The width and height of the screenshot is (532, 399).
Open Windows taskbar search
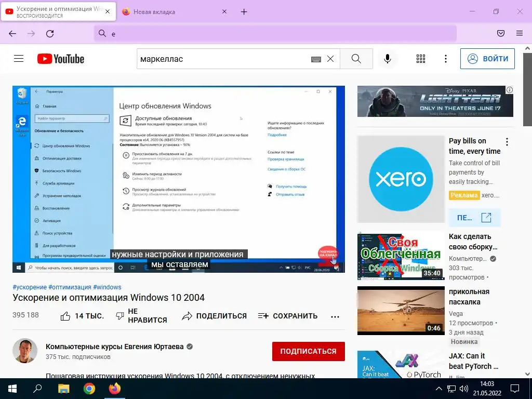(37, 389)
